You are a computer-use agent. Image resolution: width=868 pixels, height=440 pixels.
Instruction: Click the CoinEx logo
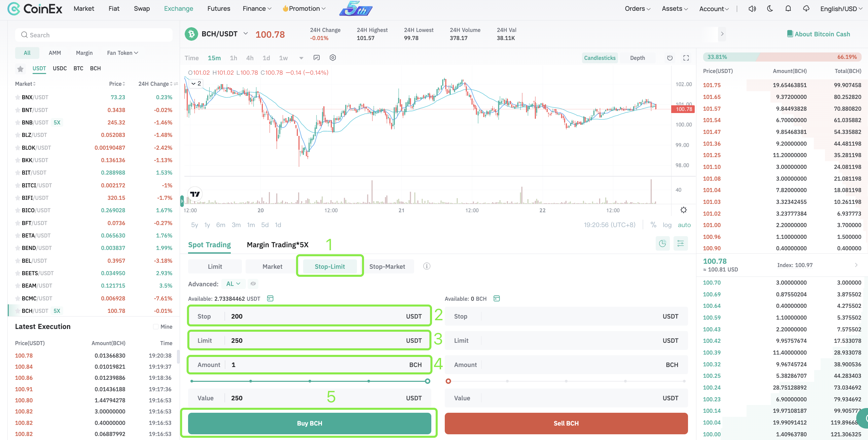tap(35, 9)
